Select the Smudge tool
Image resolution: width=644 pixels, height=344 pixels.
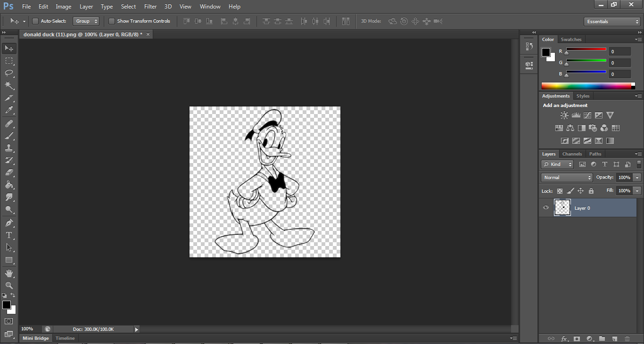9,197
